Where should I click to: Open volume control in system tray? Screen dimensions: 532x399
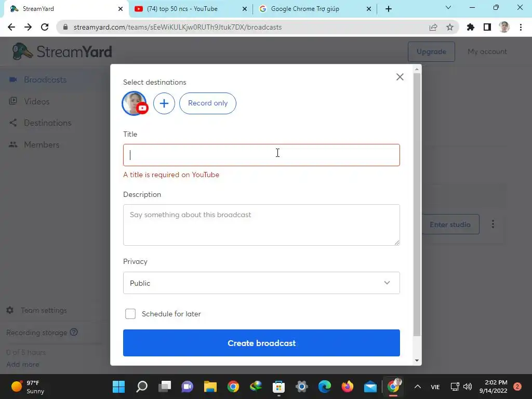468,387
